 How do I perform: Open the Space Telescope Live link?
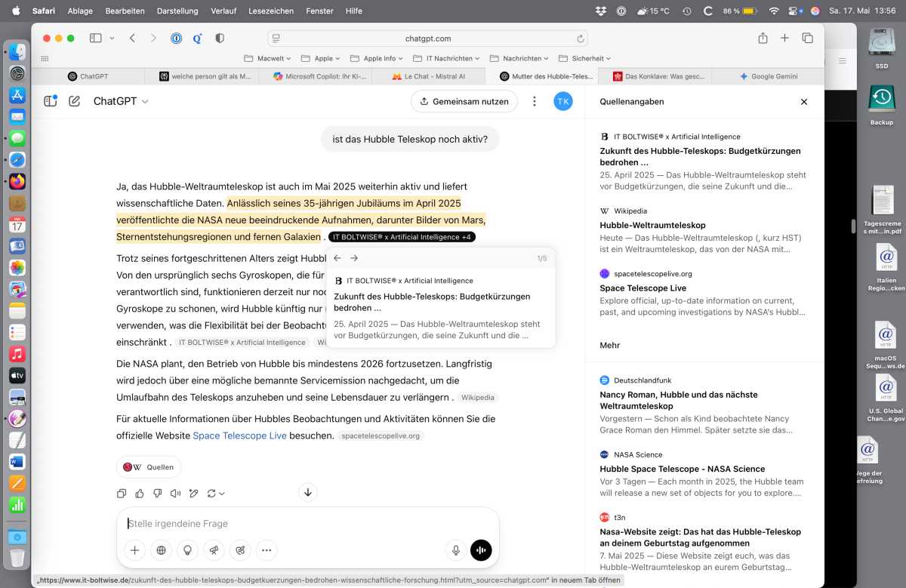tap(239, 436)
